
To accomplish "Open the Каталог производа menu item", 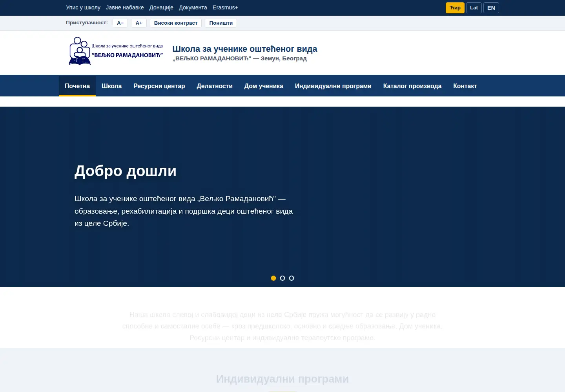I will coord(412,86).
